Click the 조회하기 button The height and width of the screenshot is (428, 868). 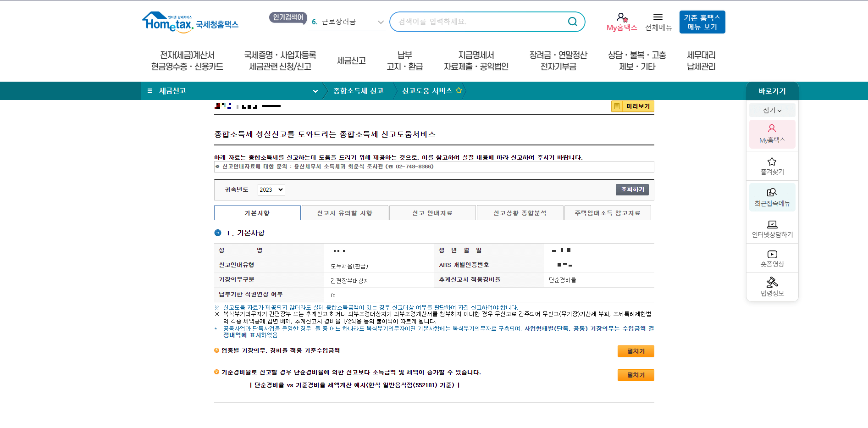pos(632,189)
